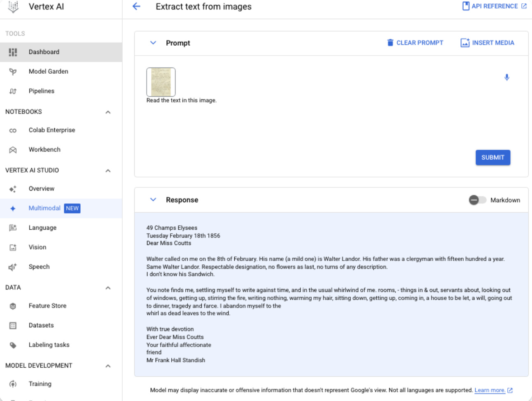Viewport: 532px width, 401px height.
Task: Click the 'Dear Miss Coutts' salutation line
Action: (169, 243)
